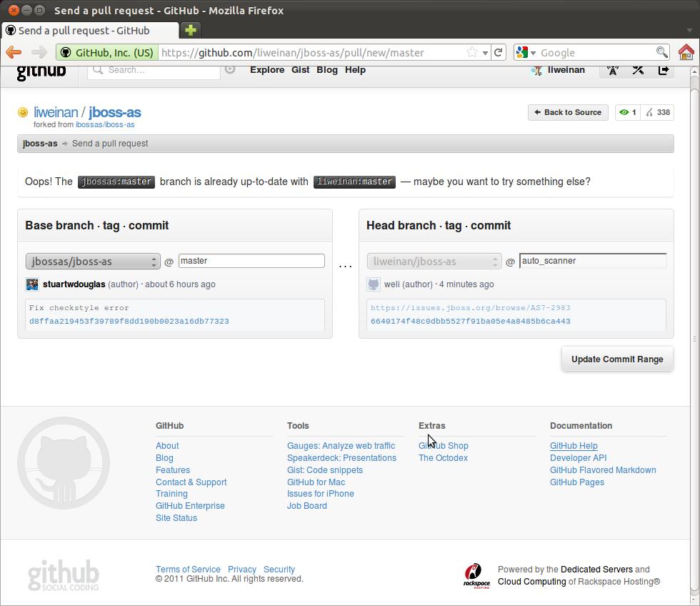The height and width of the screenshot is (606, 700).
Task: Click weli's avatar thumbnail
Action: click(373, 284)
